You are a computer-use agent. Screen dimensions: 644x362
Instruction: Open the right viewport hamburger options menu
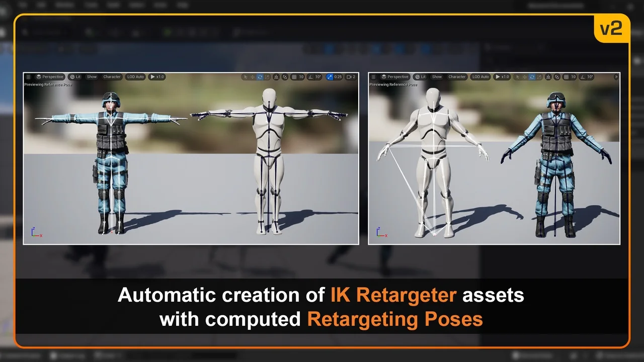coord(373,77)
